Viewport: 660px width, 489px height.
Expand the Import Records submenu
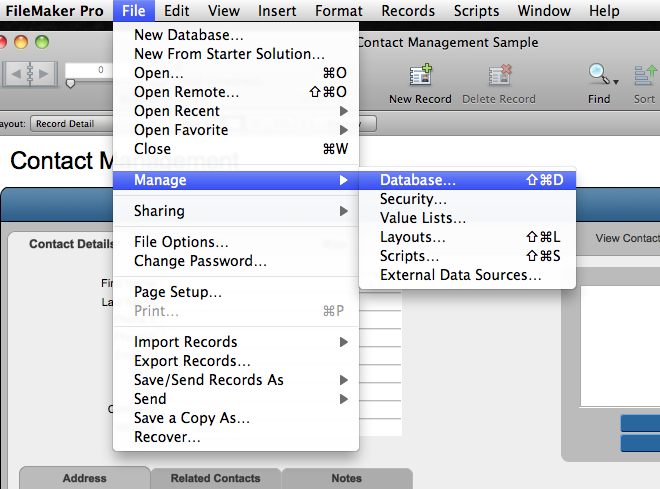pos(236,342)
